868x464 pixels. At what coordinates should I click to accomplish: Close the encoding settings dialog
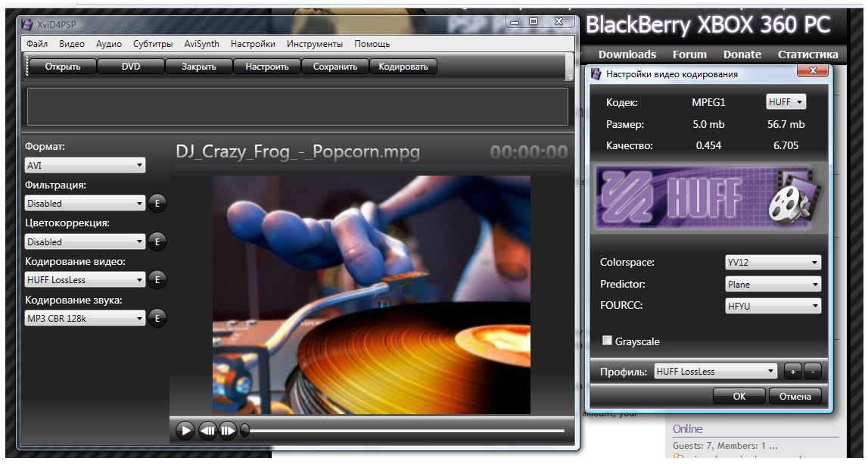tap(813, 70)
